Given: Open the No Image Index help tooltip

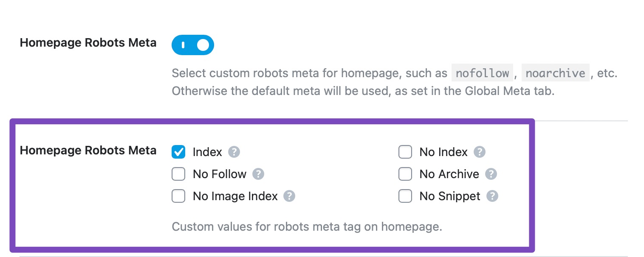Looking at the screenshot, I should [x=289, y=196].
